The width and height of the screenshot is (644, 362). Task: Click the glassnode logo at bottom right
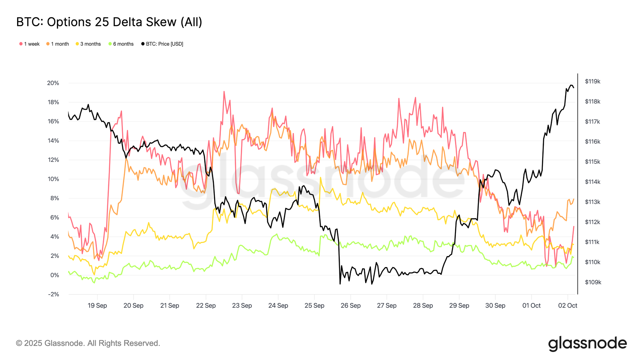pos(587,343)
